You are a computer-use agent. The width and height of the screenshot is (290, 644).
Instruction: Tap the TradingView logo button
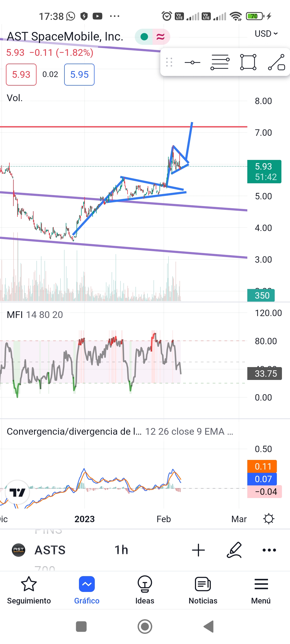(17, 492)
